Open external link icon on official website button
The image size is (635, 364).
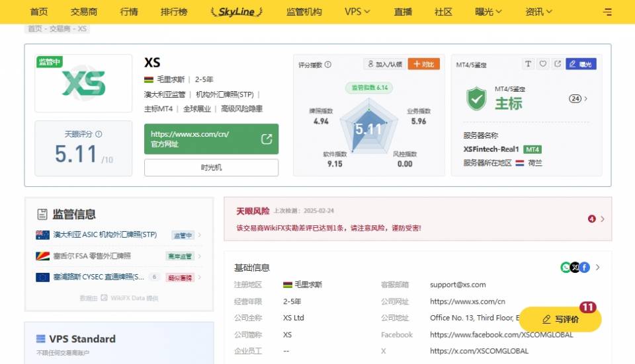pos(267,139)
